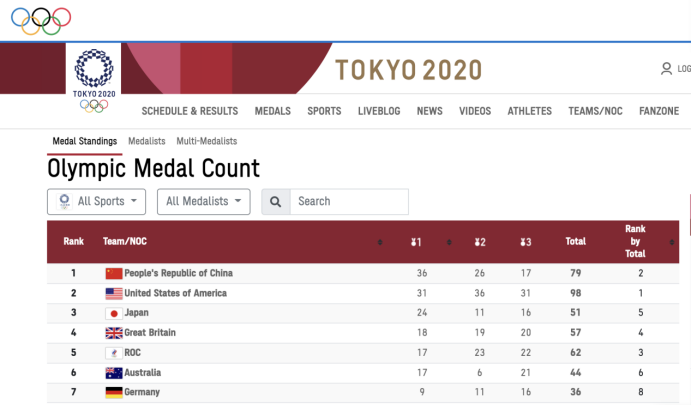Click the magnifying glass search icon

point(276,202)
